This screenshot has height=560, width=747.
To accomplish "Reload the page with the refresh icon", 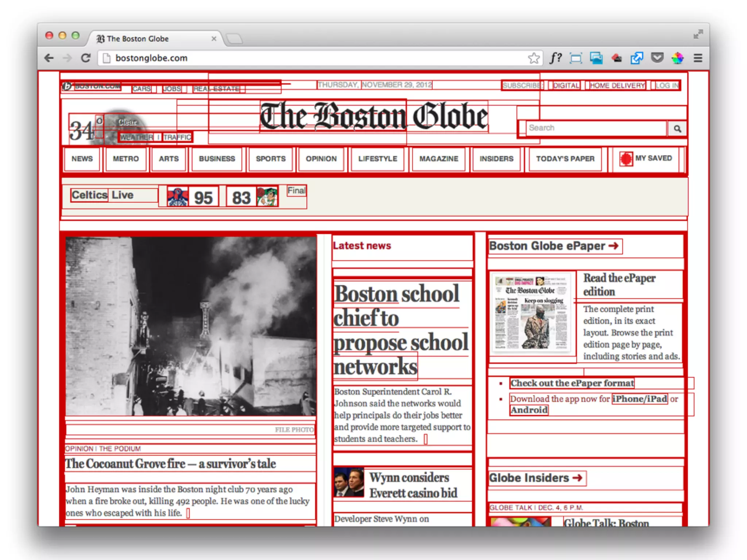I will coord(86,58).
